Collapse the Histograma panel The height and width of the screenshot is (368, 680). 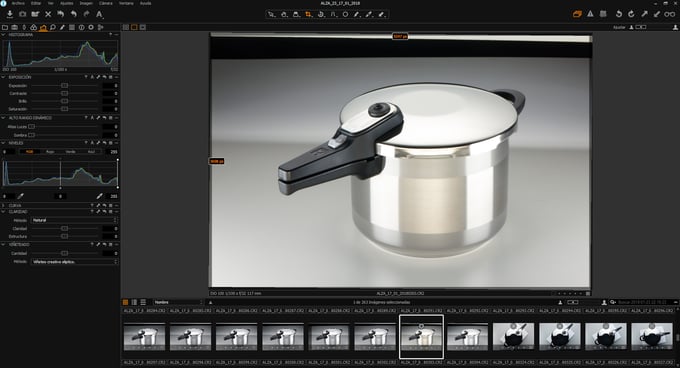point(3,35)
